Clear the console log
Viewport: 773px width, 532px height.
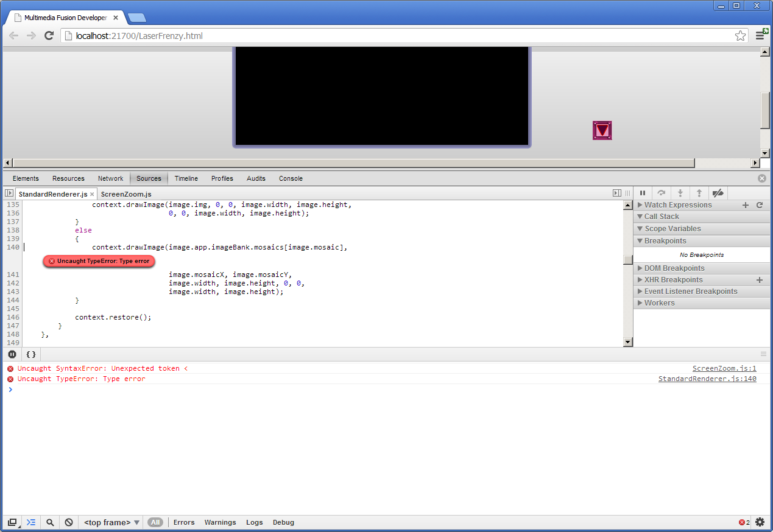click(69, 522)
